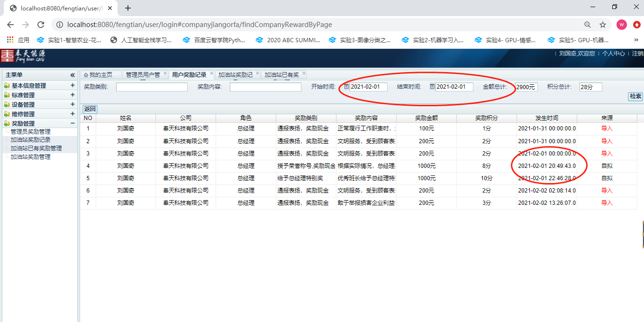
Task: Collapse the 奖励管理 menu section
Action: point(73,123)
